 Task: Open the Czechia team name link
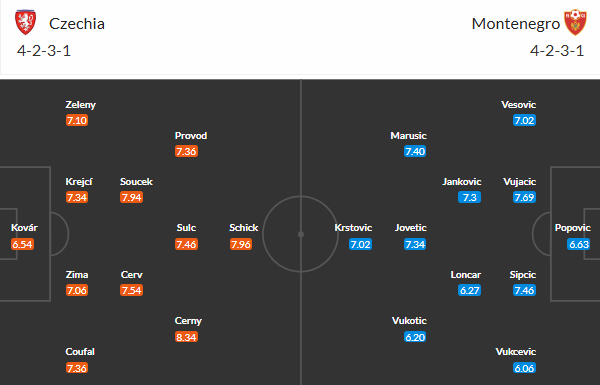pyautogui.click(x=77, y=24)
